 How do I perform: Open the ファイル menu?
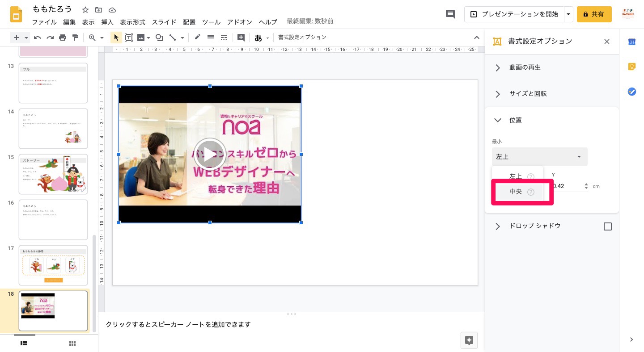[44, 22]
